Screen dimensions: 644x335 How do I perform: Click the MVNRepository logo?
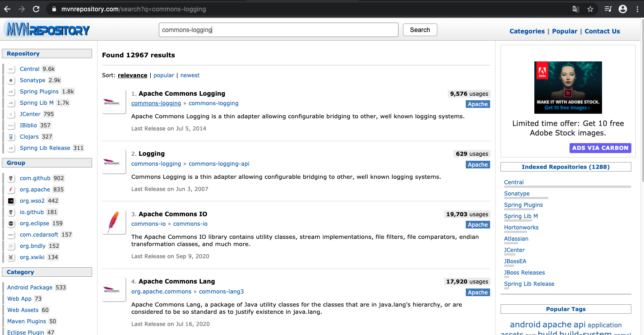point(46,30)
